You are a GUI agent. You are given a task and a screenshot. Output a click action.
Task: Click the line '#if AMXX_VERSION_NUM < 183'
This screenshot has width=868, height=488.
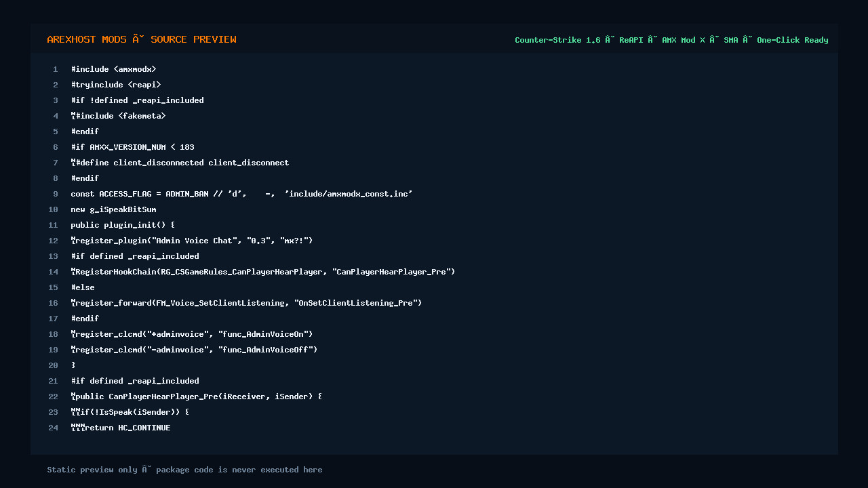(x=132, y=147)
